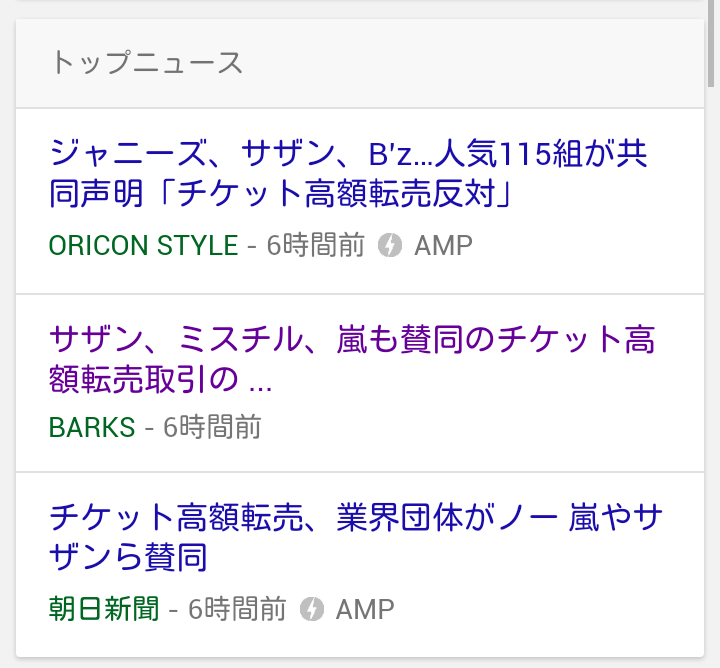Select the トップニュース section header
The image size is (720, 668).
[146, 63]
